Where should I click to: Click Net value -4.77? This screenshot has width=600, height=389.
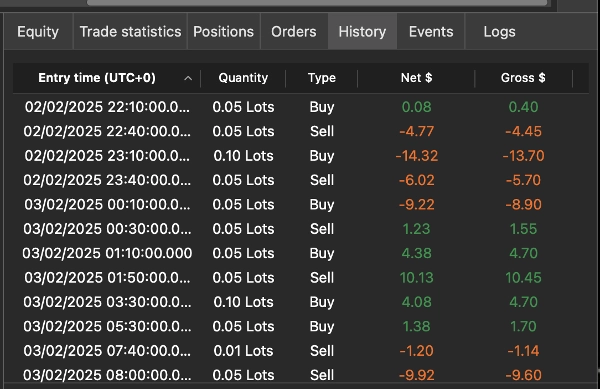(x=416, y=132)
